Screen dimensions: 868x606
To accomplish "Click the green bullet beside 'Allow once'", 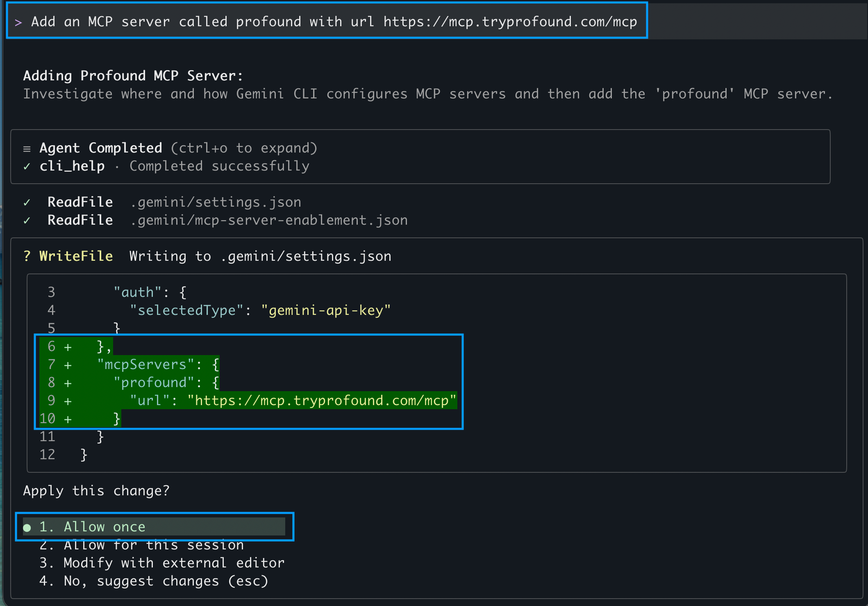I will (27, 527).
